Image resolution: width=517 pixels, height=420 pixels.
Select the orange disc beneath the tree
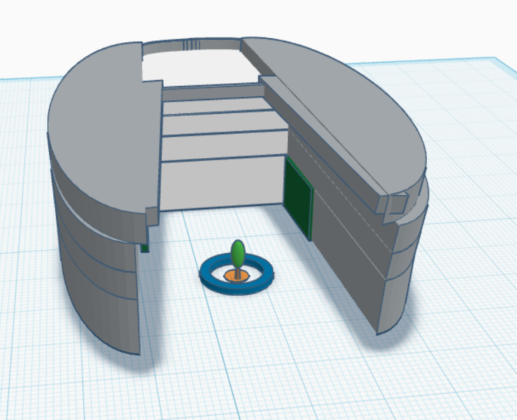(237, 276)
